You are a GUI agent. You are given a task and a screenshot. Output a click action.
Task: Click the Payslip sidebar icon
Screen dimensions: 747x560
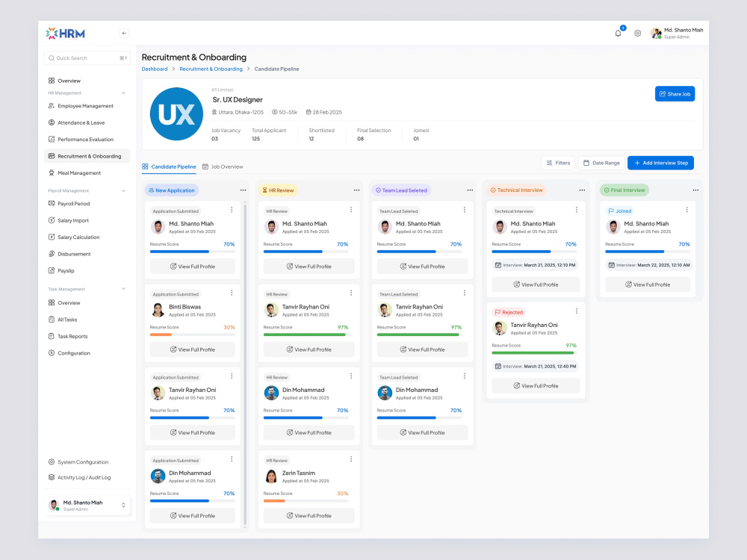52,270
